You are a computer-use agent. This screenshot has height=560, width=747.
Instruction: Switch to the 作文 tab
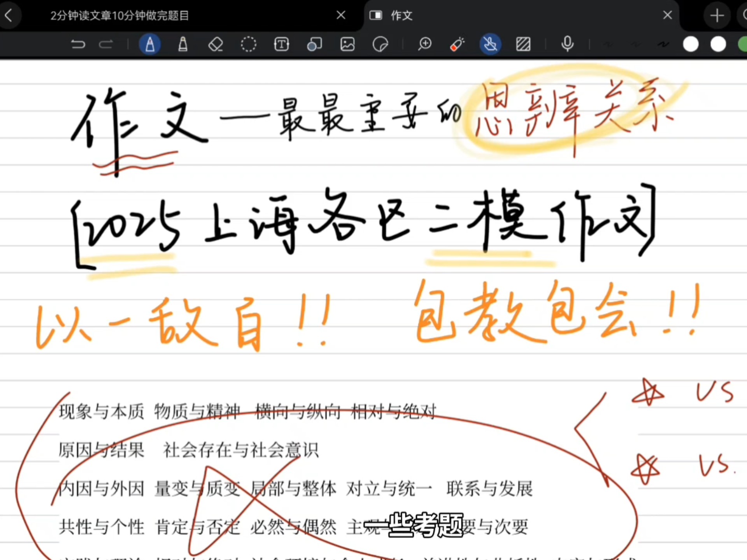pos(402,16)
